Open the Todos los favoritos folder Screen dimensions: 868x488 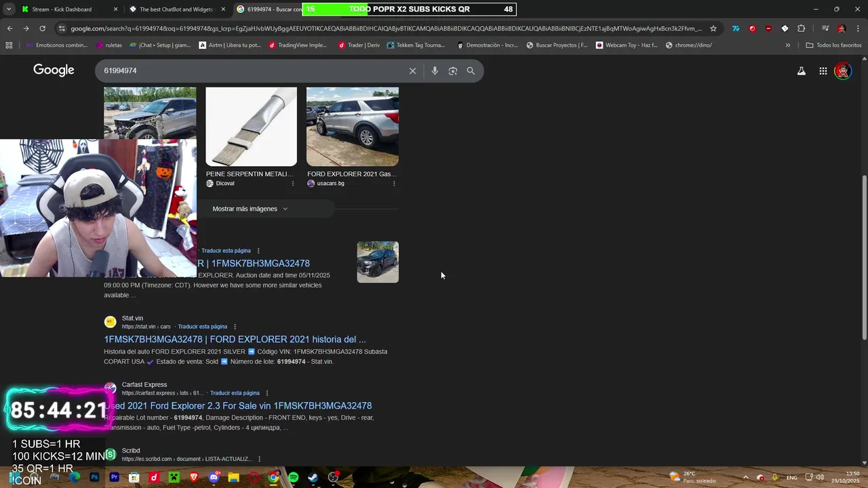point(833,45)
